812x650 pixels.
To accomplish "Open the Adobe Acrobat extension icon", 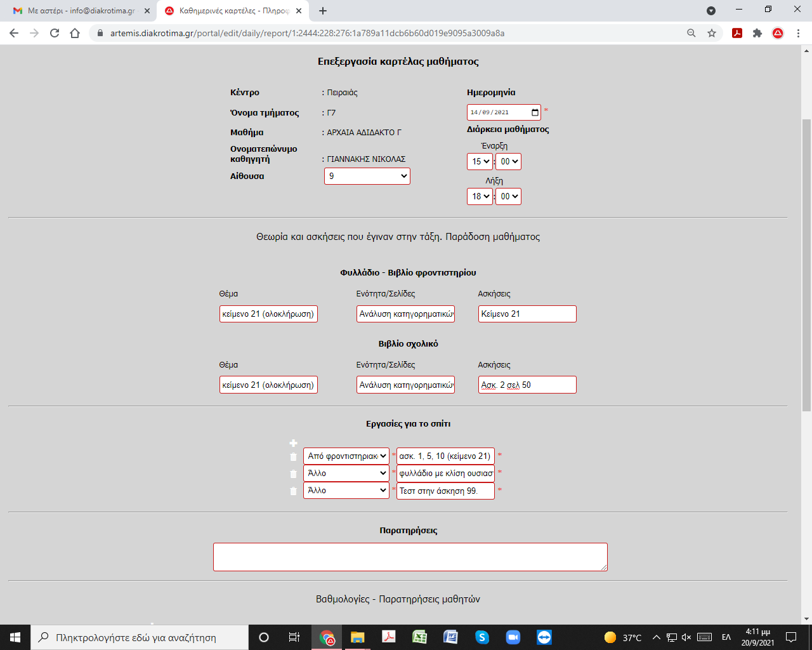I will [737, 33].
